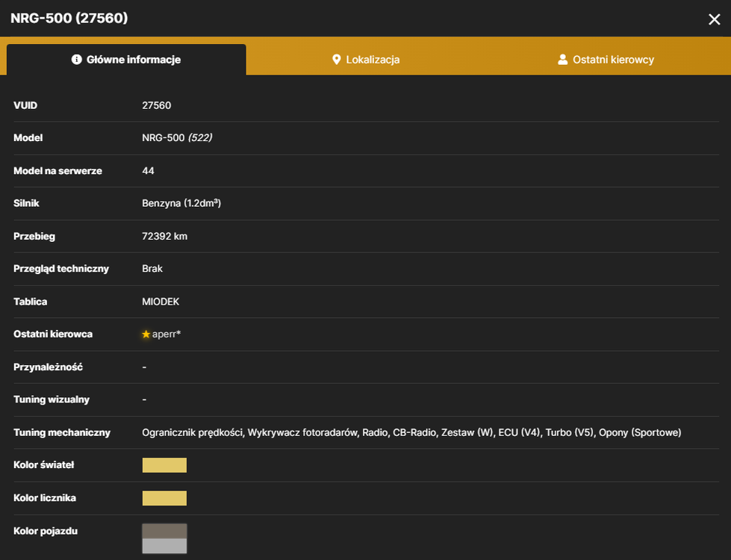Viewport: 731px width, 560px height.
Task: Click the Kolor świateł yellow swatch
Action: point(164,465)
